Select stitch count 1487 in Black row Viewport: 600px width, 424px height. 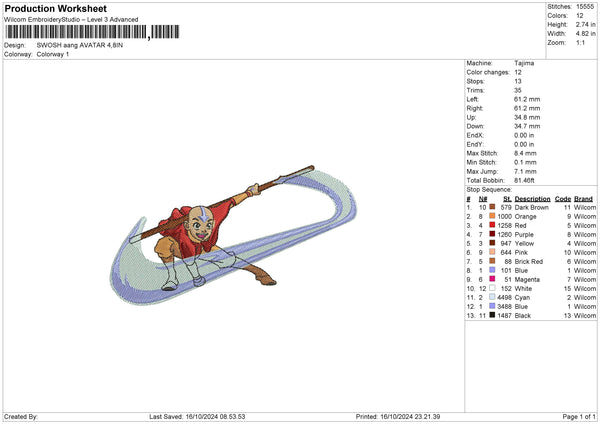[x=504, y=315]
